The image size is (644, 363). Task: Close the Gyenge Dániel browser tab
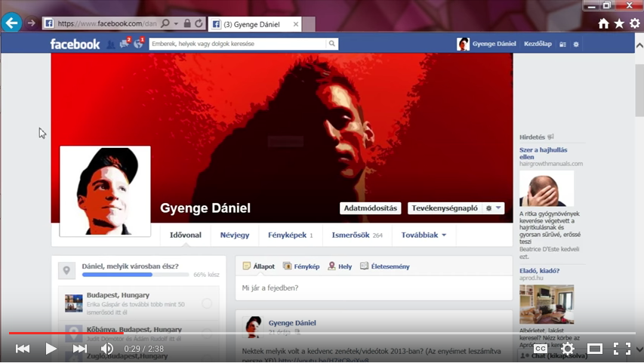click(296, 24)
